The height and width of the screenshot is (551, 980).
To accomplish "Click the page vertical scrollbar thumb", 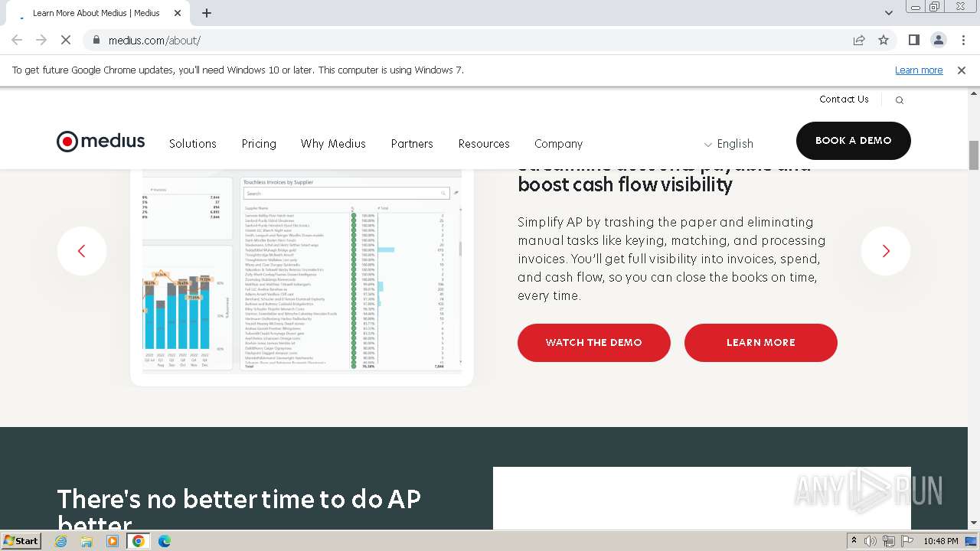I will pos(974,156).
